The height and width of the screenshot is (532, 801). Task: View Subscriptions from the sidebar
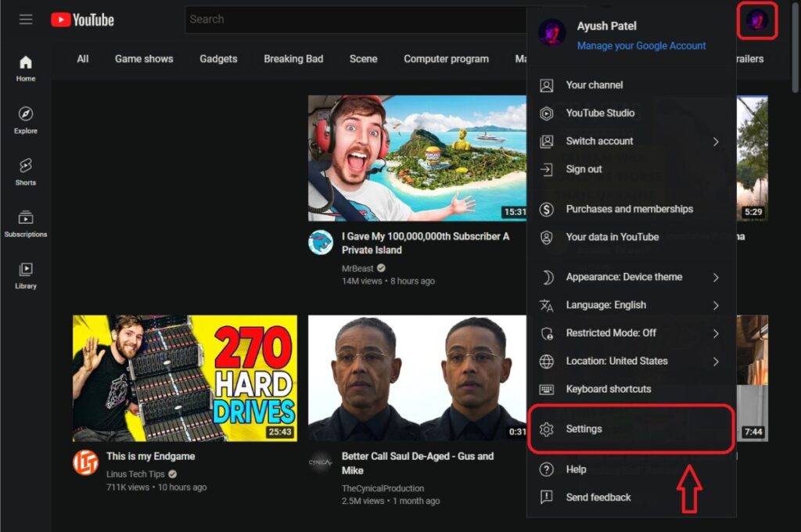tap(25, 223)
